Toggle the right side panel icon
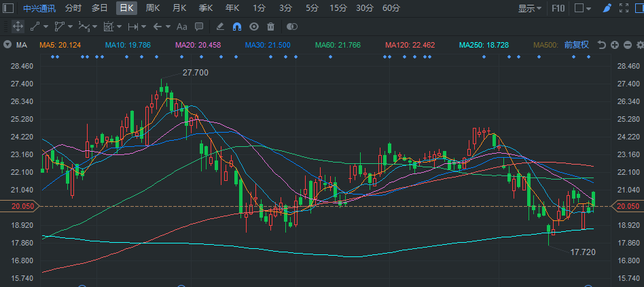644x287 pixels. (x=639, y=7)
